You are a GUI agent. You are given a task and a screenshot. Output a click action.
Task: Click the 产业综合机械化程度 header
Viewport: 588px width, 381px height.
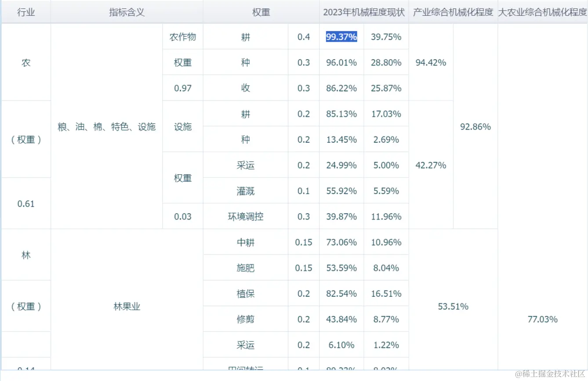(x=453, y=12)
